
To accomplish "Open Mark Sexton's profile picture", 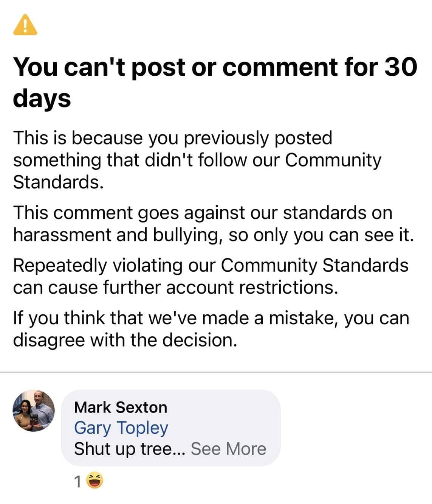I will (x=34, y=411).
